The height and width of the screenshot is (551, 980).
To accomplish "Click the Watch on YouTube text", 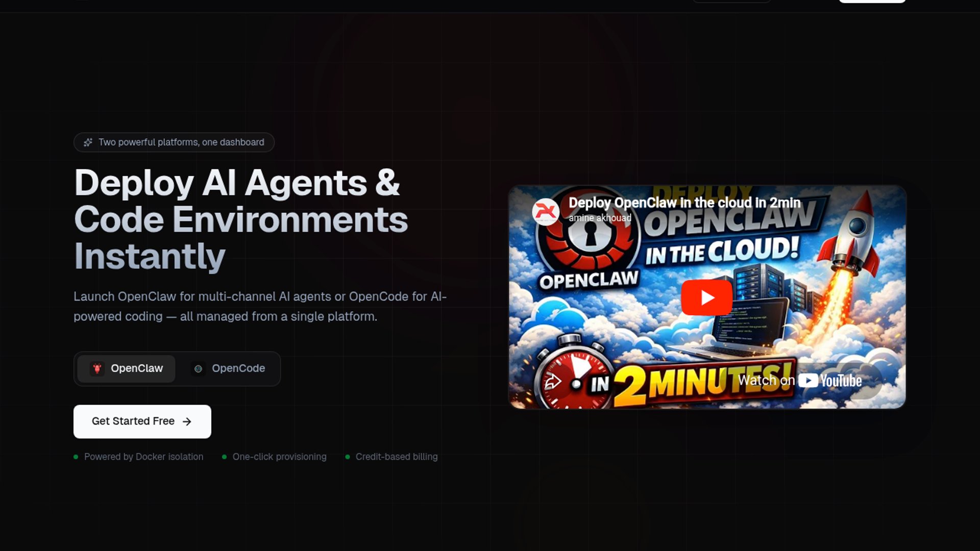I will tap(766, 381).
